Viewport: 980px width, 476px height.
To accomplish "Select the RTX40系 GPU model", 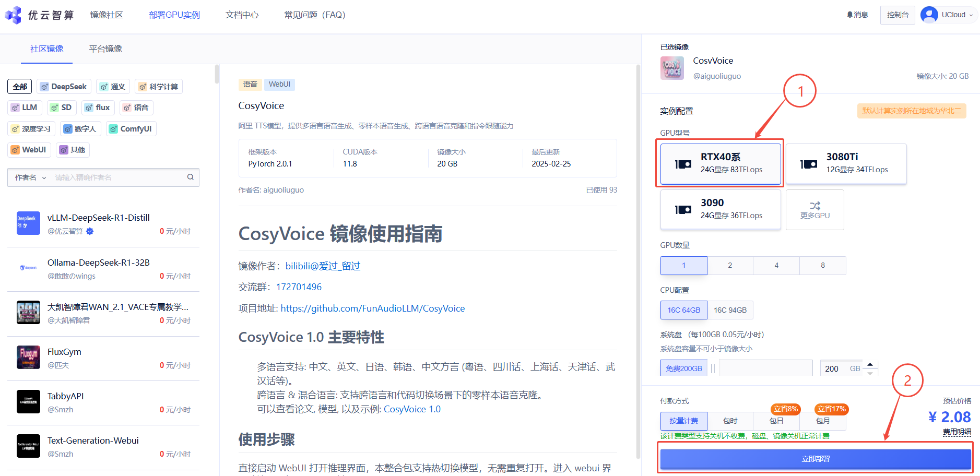I will [x=721, y=163].
